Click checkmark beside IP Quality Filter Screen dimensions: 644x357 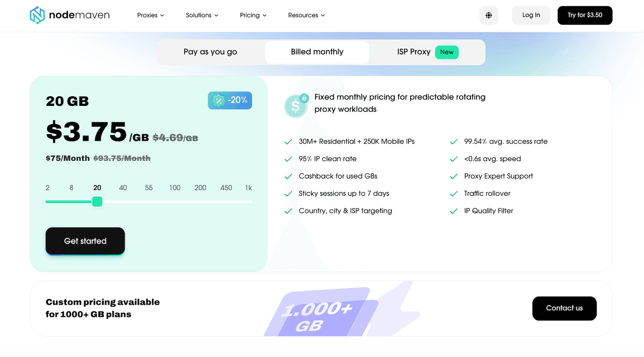pos(454,211)
